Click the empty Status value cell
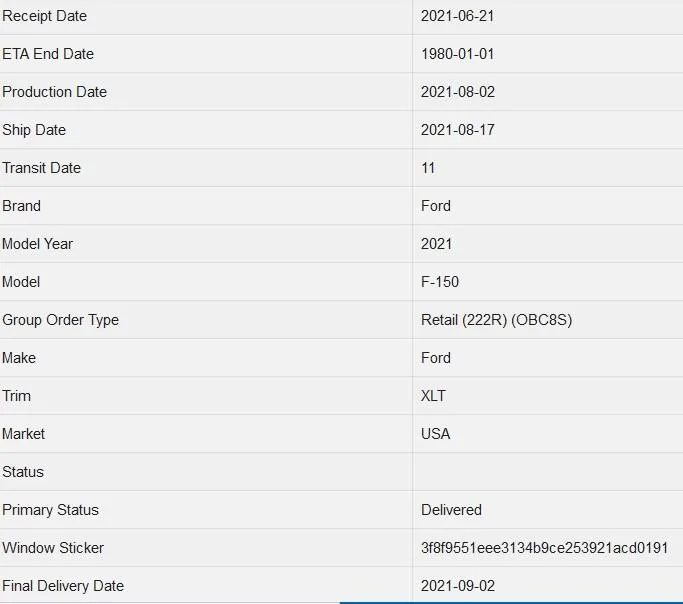 tap(548, 472)
